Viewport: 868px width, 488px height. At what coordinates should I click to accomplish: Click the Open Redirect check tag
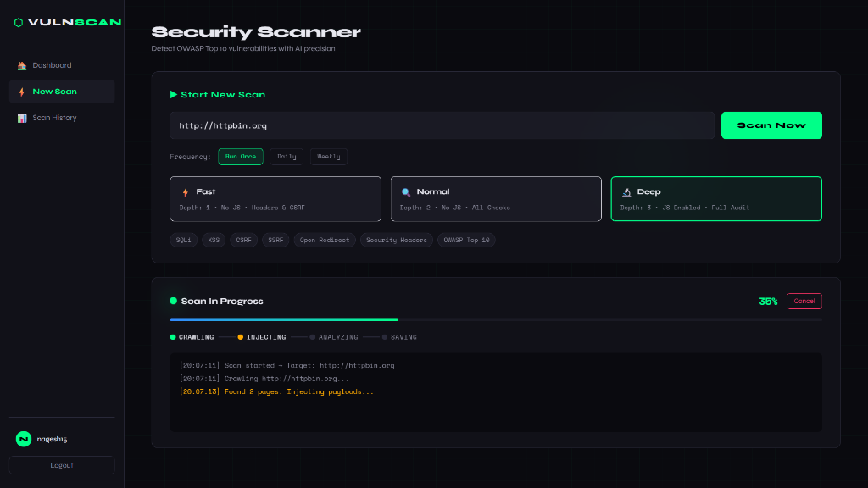pos(325,240)
